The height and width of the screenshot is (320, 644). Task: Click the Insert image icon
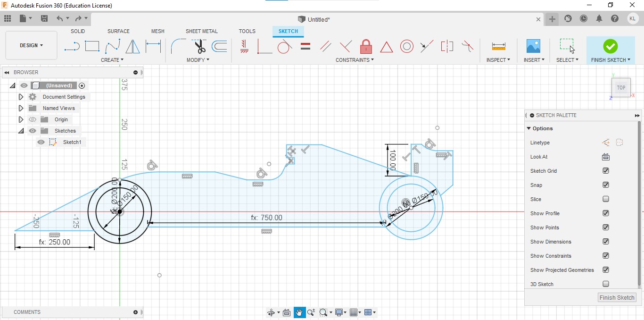click(x=533, y=46)
